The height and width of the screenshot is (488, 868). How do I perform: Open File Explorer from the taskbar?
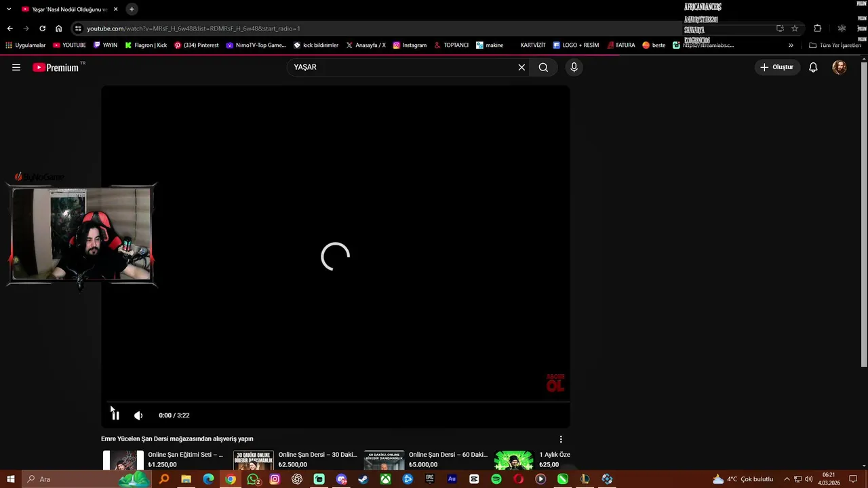click(x=186, y=479)
